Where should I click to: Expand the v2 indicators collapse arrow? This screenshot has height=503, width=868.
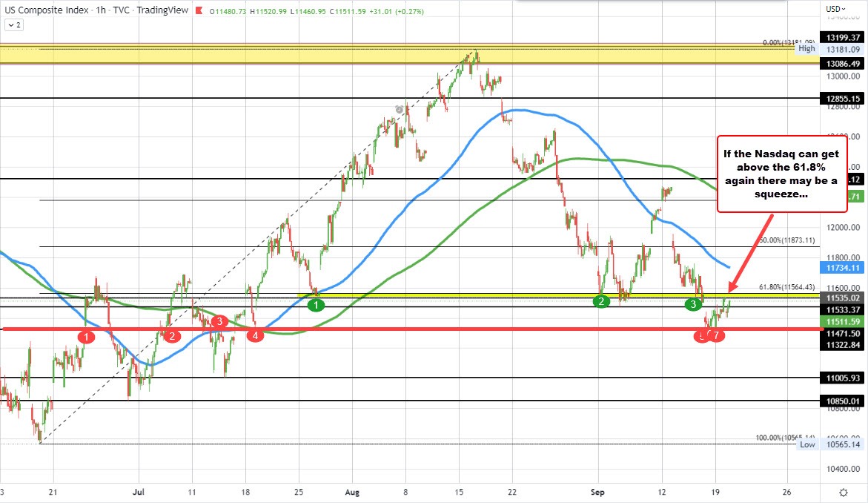[13, 24]
